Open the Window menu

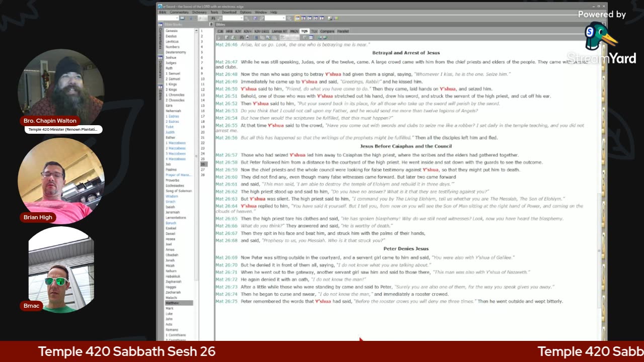coord(261,12)
